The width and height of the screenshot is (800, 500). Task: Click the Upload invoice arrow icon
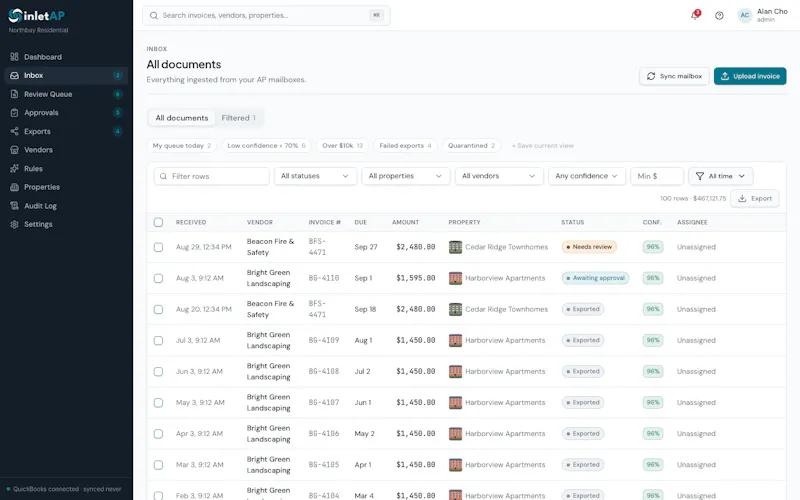[724, 76]
